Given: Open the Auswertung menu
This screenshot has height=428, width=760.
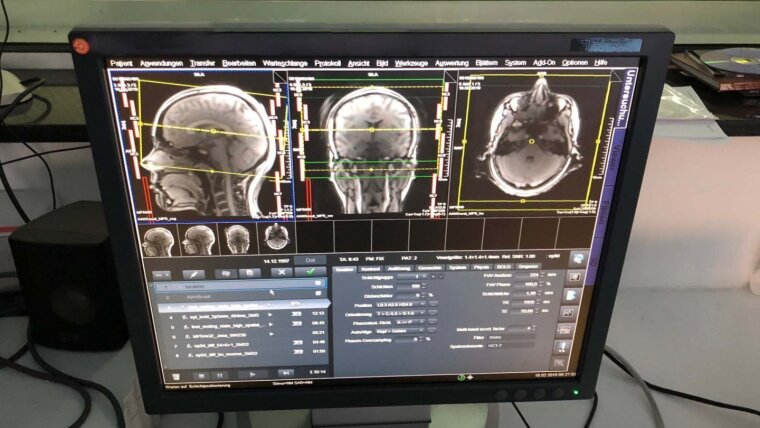Looking at the screenshot, I should [452, 63].
